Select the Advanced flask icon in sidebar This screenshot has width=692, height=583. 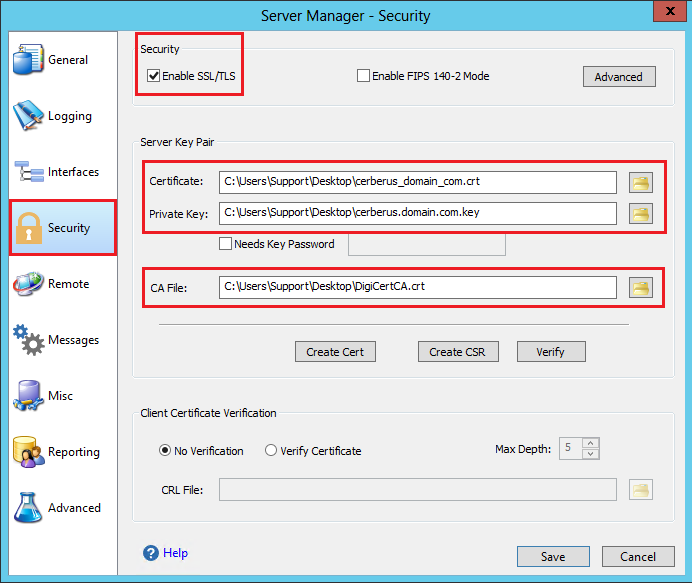tap(28, 508)
